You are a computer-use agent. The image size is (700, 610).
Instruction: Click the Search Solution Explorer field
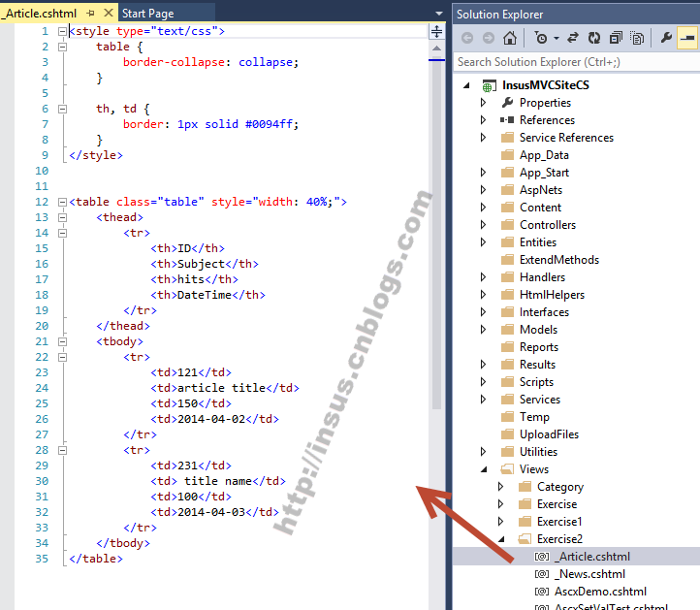coord(576,62)
